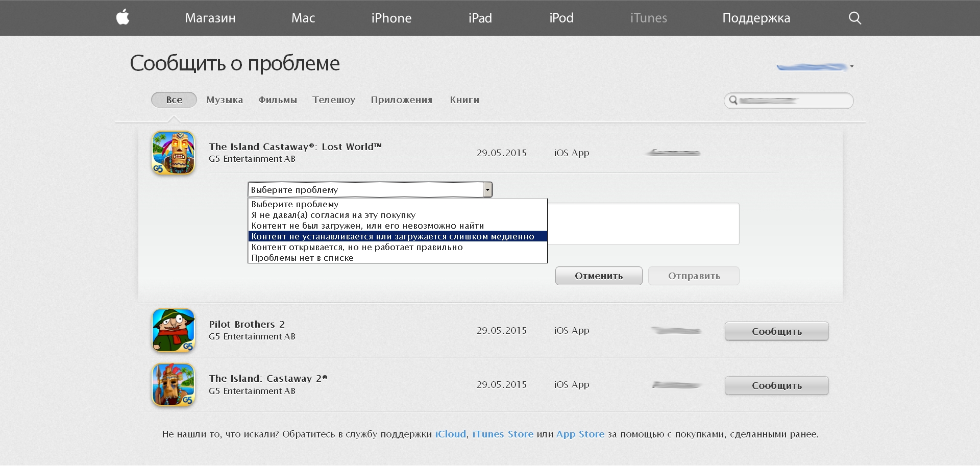Open iPad in top navigation
The width and height of the screenshot is (980, 466).
point(480,18)
